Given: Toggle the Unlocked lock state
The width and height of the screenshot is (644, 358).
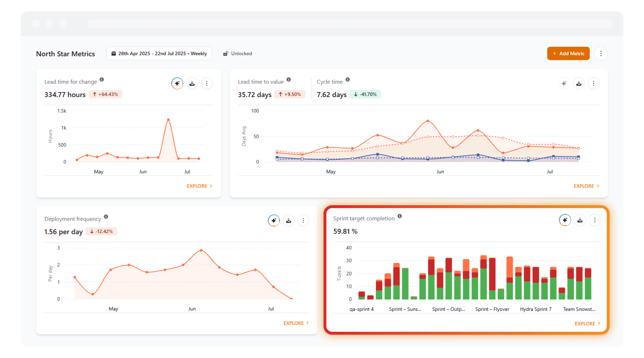Looking at the screenshot, I should [x=237, y=54].
